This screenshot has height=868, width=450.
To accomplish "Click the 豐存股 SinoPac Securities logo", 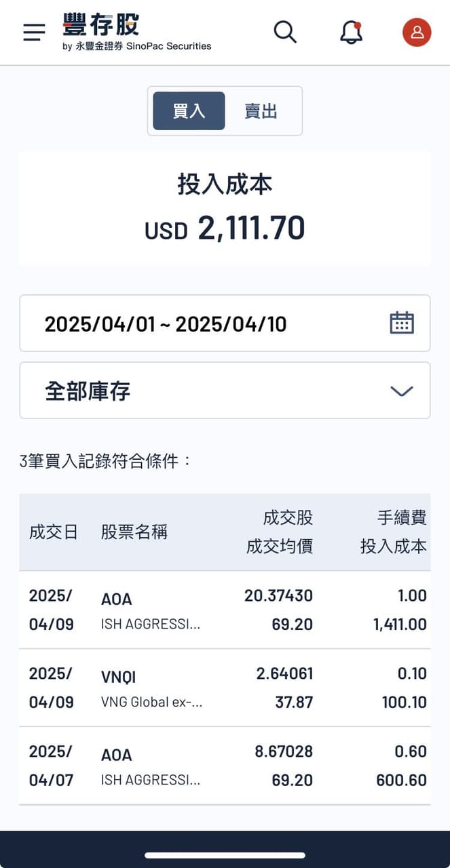I will [137, 32].
